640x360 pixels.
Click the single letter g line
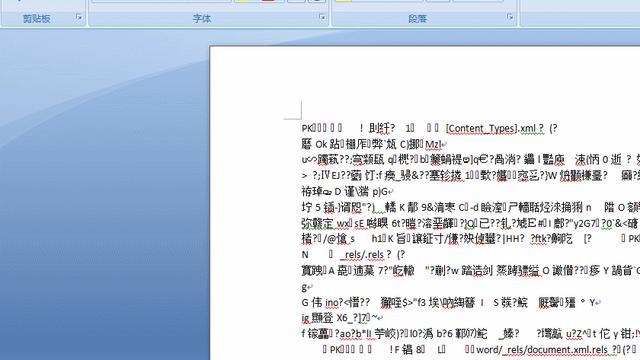(304, 287)
